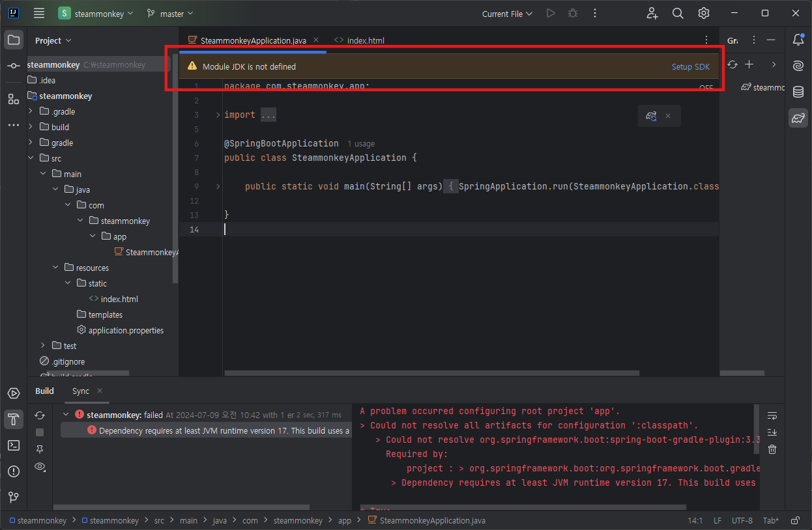This screenshot has width=812, height=530.
Task: Open the Git version control tool window
Action: click(x=14, y=497)
